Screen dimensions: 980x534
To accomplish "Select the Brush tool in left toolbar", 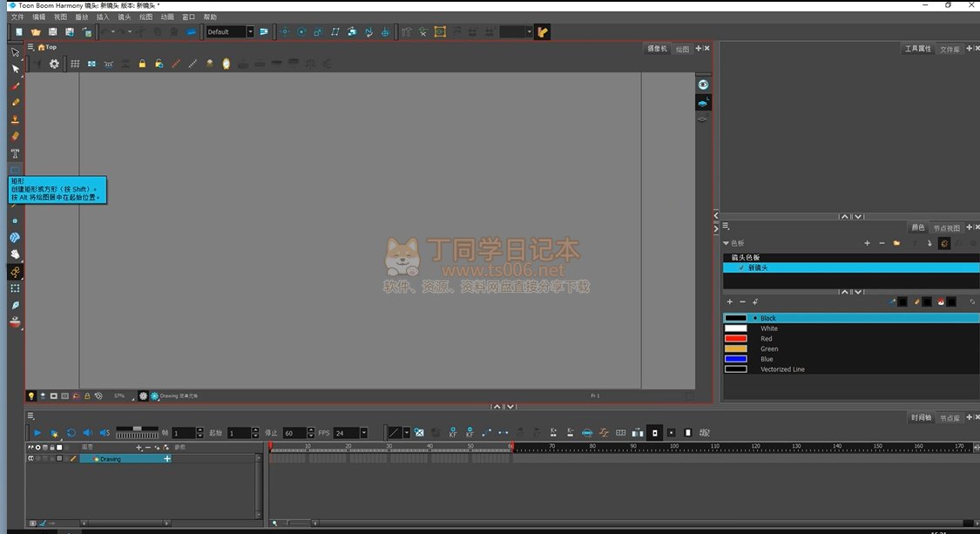I will pos(15,86).
